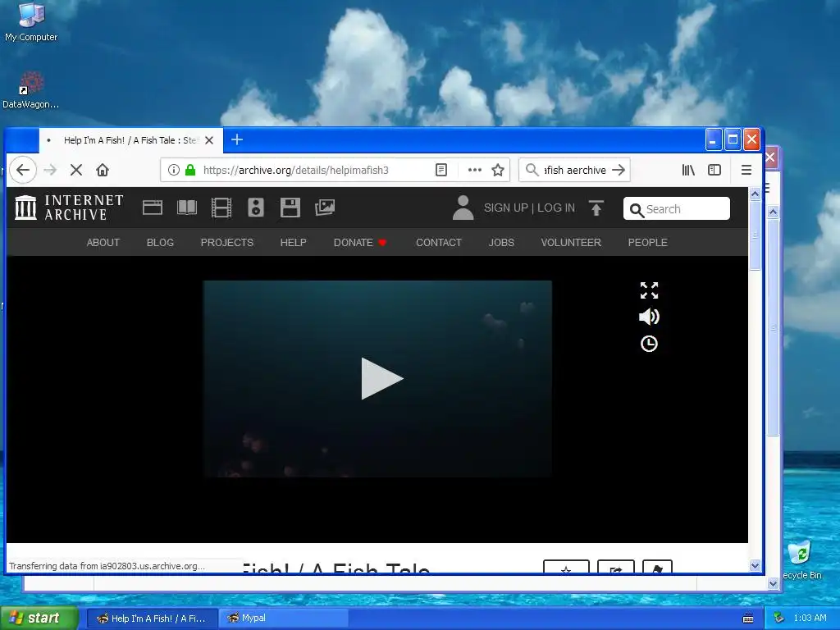This screenshot has height=630, width=840.
Task: Click the Archive Search input field
Action: click(x=677, y=208)
